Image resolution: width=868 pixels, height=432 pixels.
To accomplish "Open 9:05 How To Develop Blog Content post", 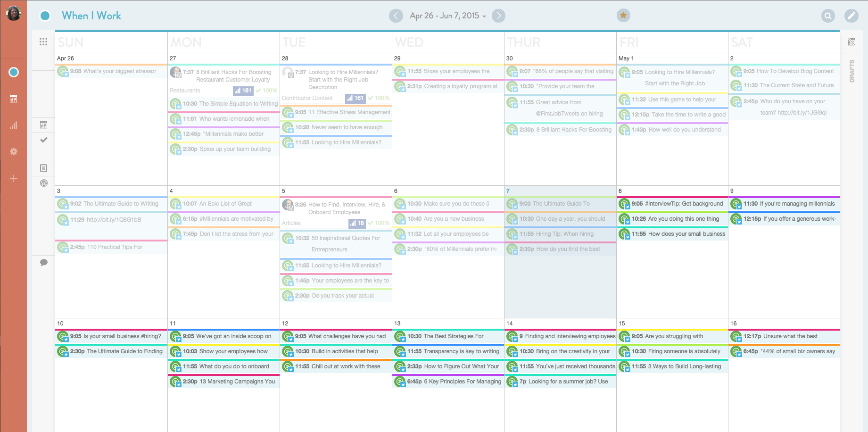I will [785, 71].
